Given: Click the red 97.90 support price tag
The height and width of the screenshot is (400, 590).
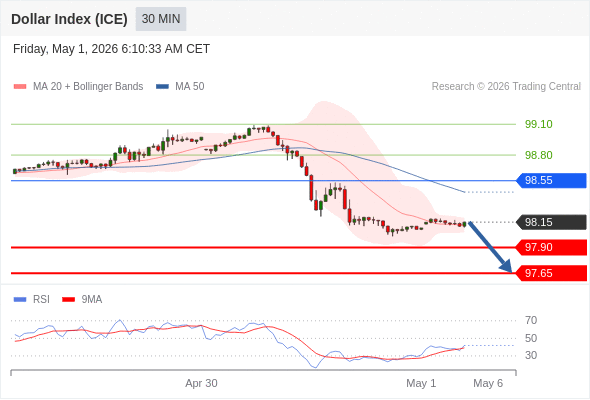Looking at the screenshot, I should click(551, 248).
